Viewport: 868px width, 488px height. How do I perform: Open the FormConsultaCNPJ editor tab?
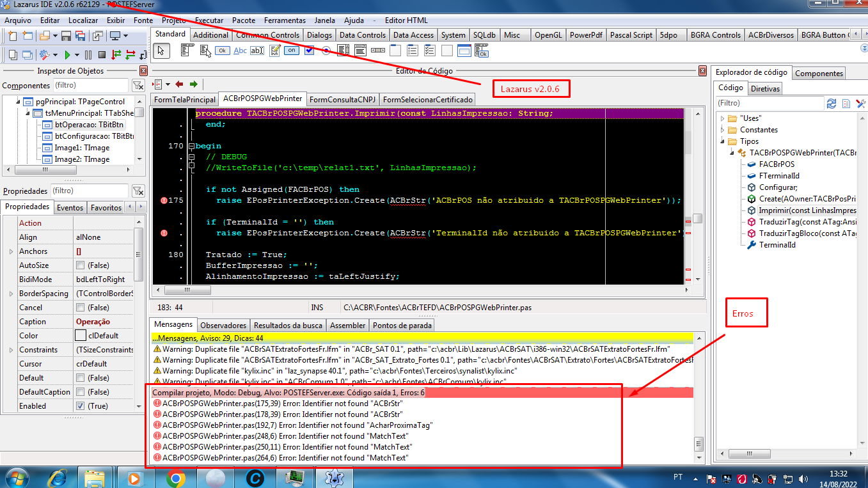[342, 99]
